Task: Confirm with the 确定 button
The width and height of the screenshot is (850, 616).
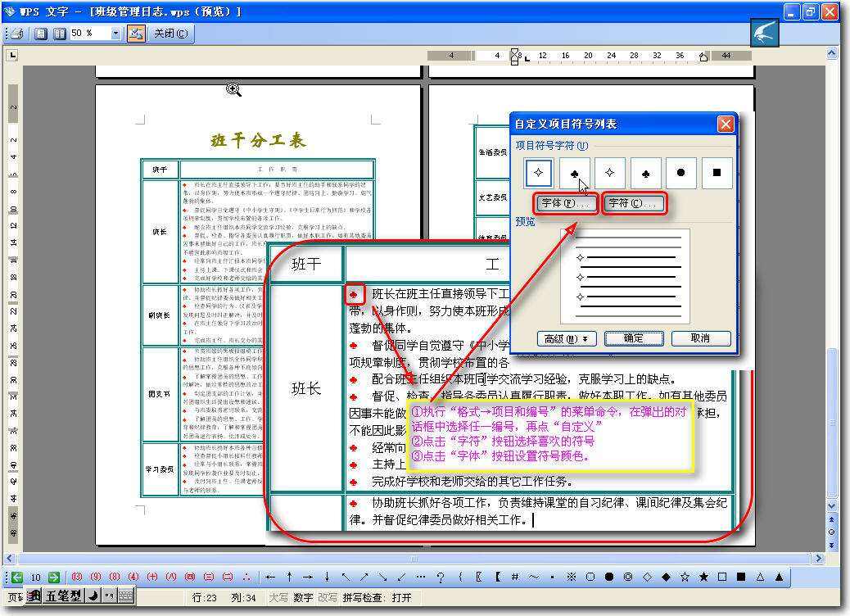Action: (x=634, y=338)
